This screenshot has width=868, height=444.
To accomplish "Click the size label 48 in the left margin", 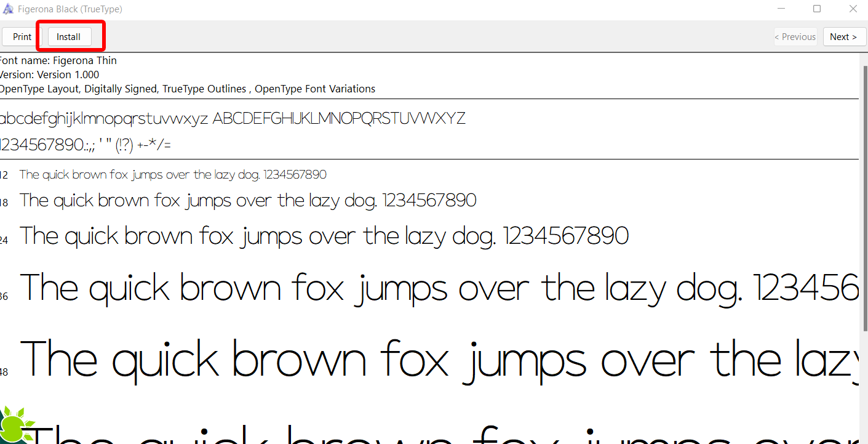I will point(3,372).
